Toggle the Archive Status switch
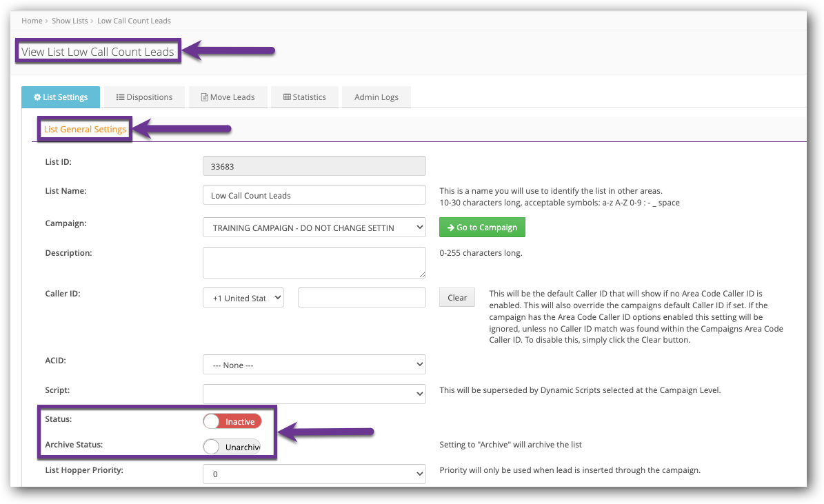The width and height of the screenshot is (824, 504). coord(232,446)
